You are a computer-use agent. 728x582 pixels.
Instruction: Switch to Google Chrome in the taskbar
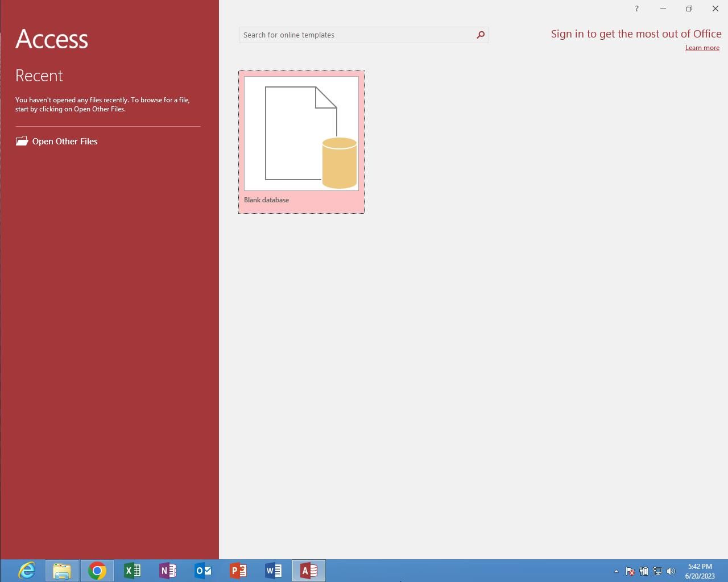pos(97,570)
